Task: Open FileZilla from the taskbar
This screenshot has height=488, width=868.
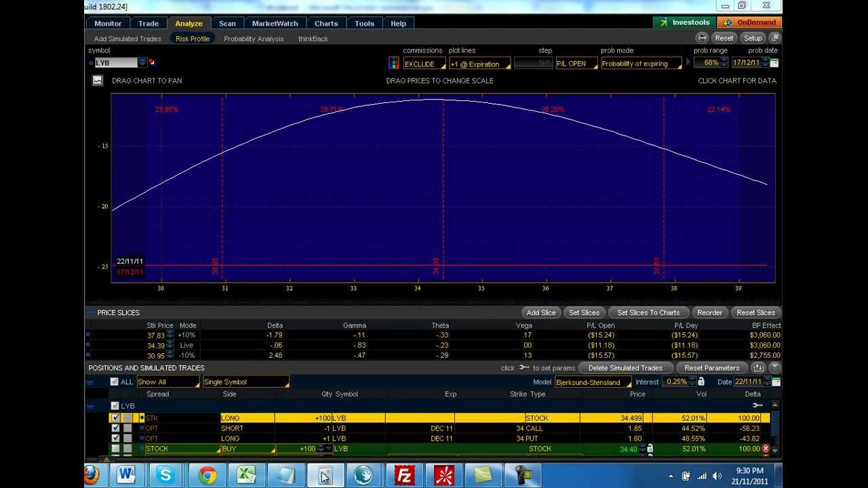Action: pyautogui.click(x=405, y=475)
